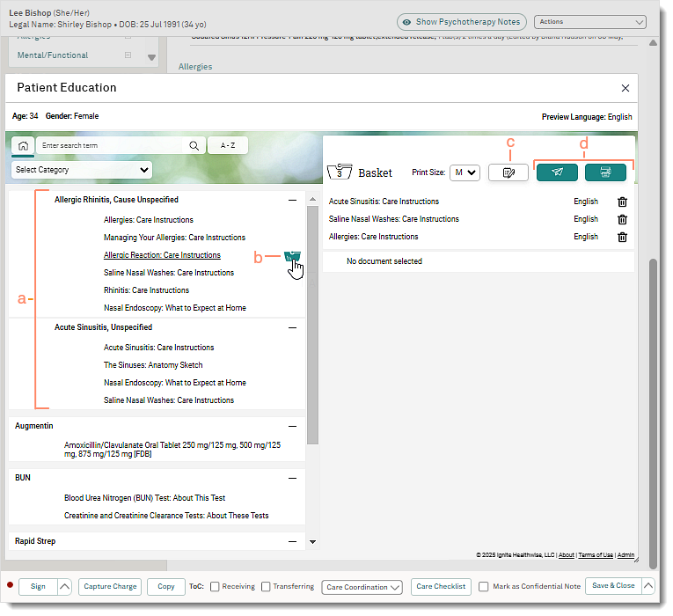Click the edit note icon button

coord(508,172)
